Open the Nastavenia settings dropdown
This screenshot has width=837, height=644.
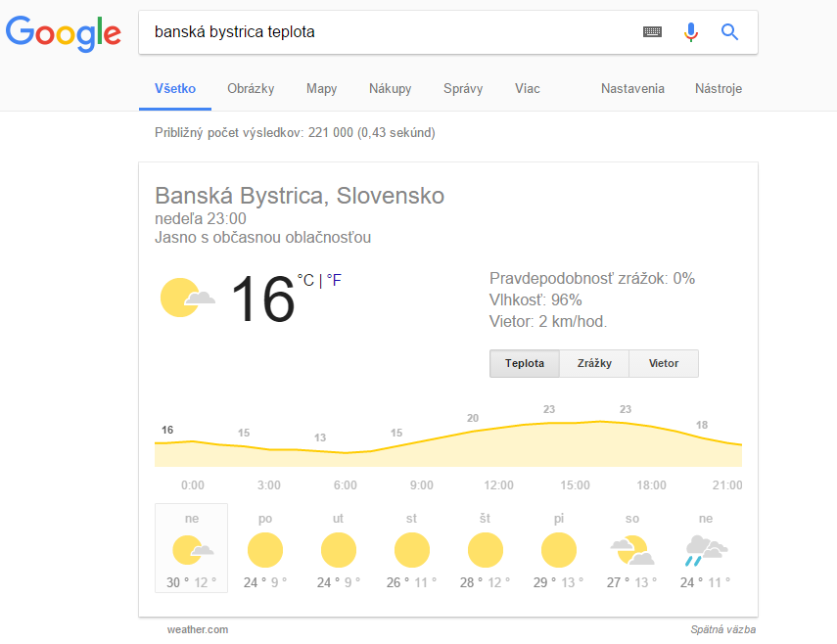coord(632,89)
